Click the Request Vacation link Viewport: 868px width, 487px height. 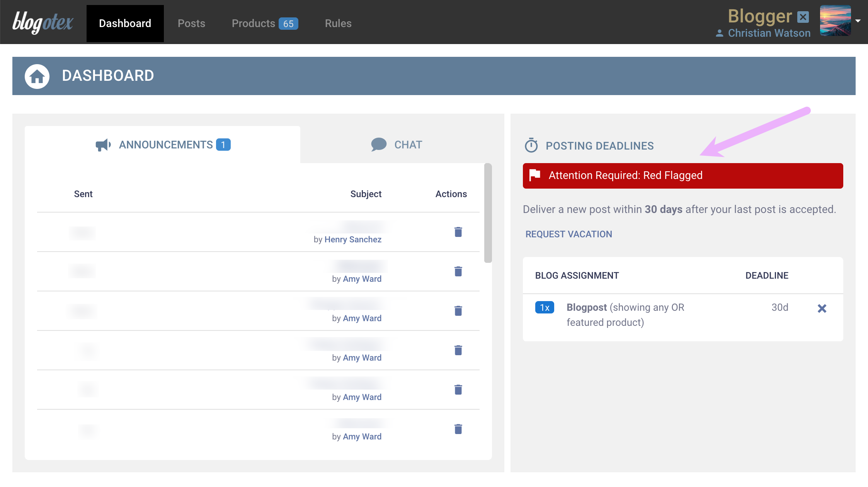pyautogui.click(x=568, y=234)
